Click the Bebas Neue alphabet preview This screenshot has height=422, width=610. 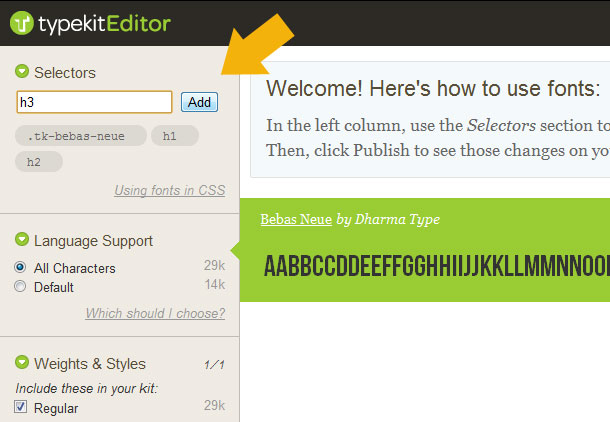(436, 266)
